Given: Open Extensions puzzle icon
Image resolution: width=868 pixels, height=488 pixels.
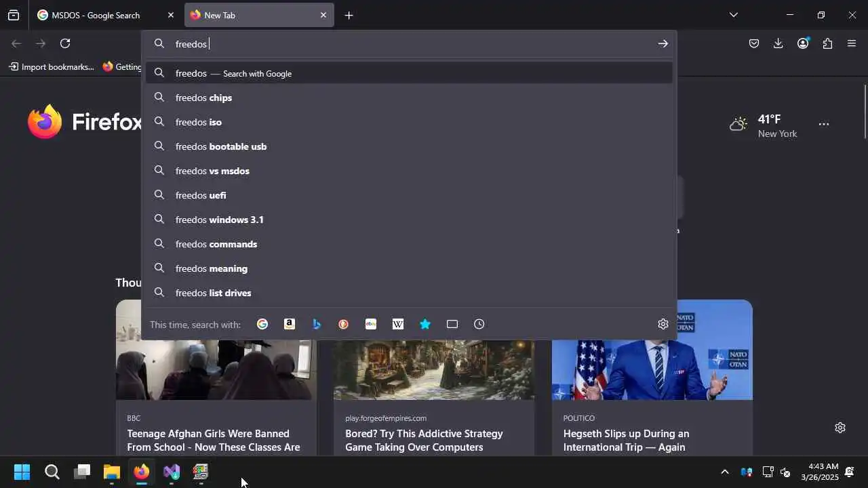Looking at the screenshot, I should point(827,43).
